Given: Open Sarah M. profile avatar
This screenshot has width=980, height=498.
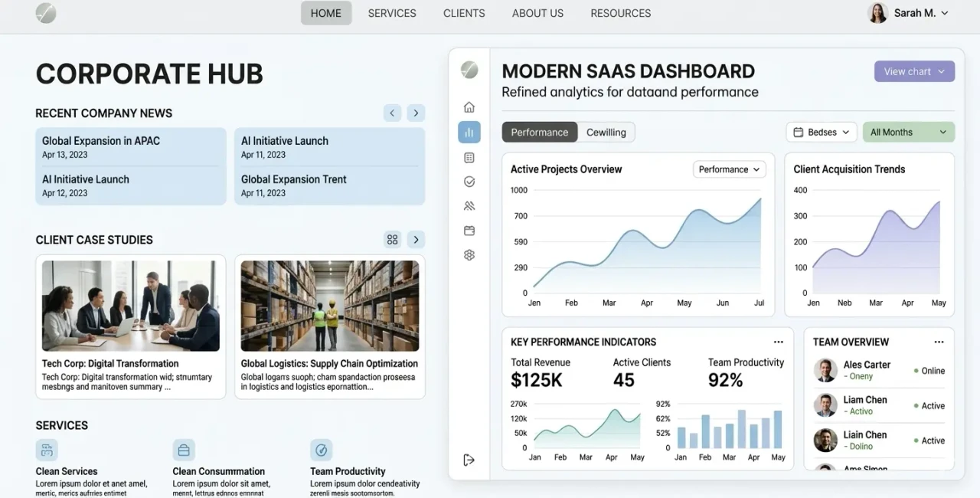Looking at the screenshot, I should (x=877, y=13).
